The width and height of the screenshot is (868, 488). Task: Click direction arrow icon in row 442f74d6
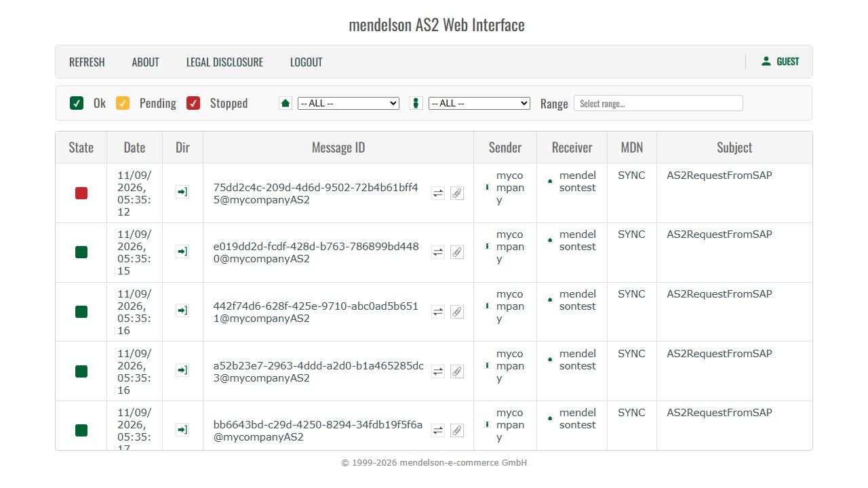tap(182, 310)
